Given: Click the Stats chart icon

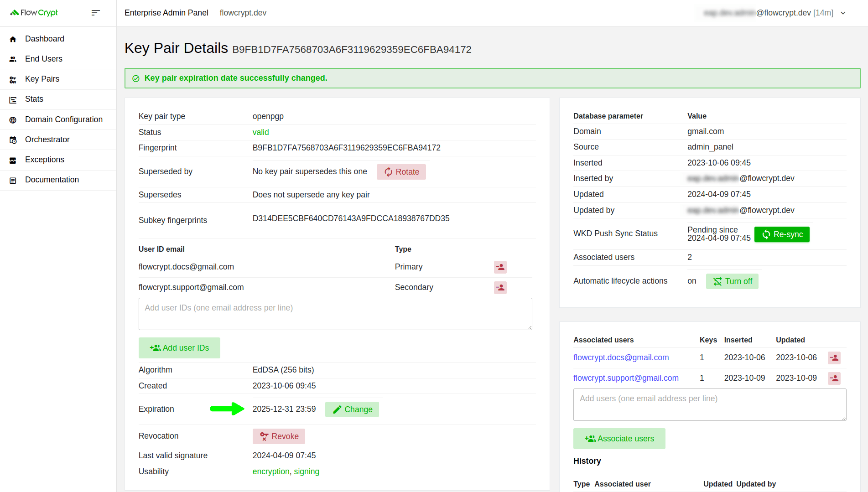Looking at the screenshot, I should [x=13, y=100].
